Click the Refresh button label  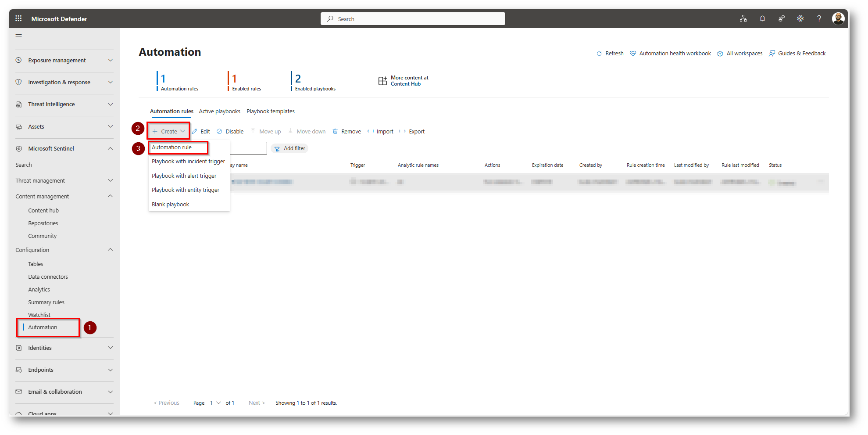tap(614, 54)
